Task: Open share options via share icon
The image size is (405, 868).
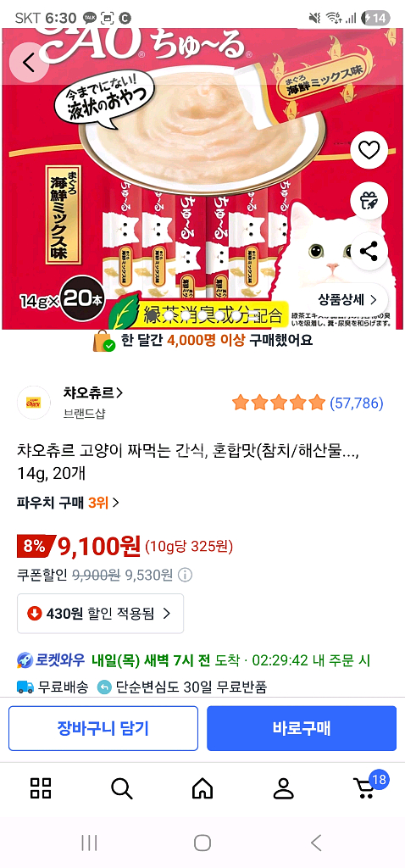Action: [369, 251]
